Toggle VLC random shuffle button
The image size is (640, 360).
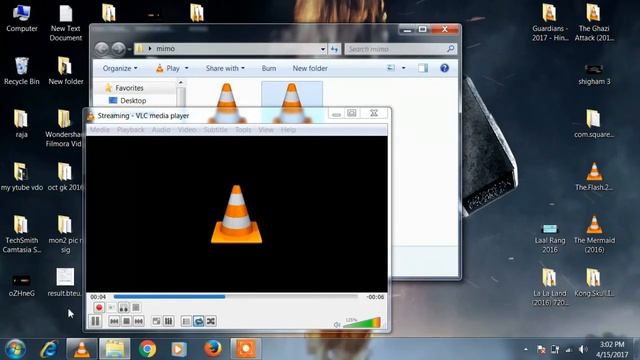(x=211, y=321)
